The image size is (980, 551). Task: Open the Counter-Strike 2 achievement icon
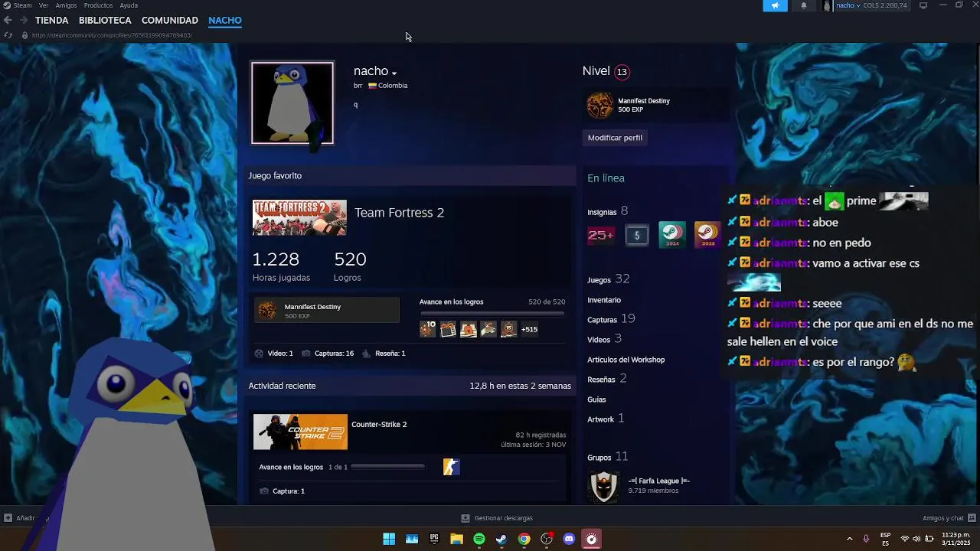pyautogui.click(x=452, y=467)
